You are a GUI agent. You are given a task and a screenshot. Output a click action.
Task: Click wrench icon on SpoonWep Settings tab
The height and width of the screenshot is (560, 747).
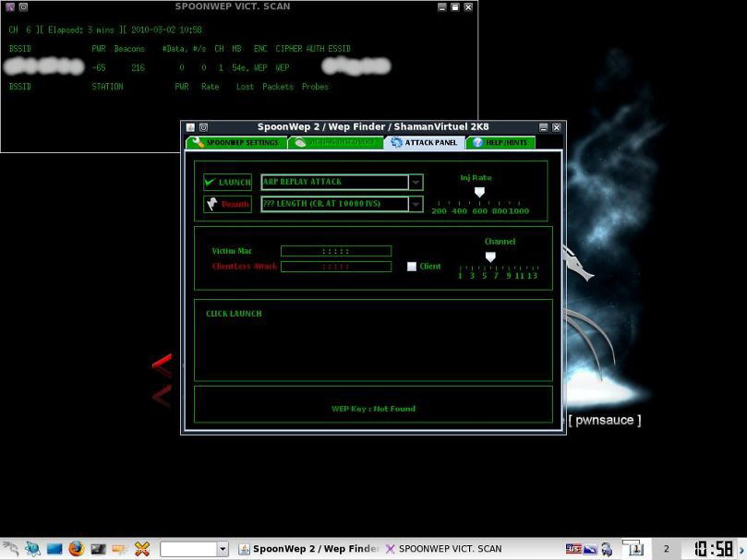coord(198,142)
